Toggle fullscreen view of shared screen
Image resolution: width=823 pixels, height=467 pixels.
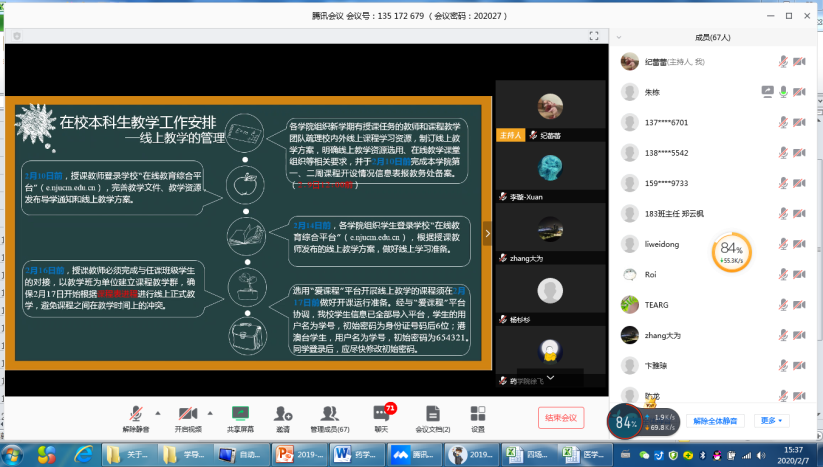(594, 35)
